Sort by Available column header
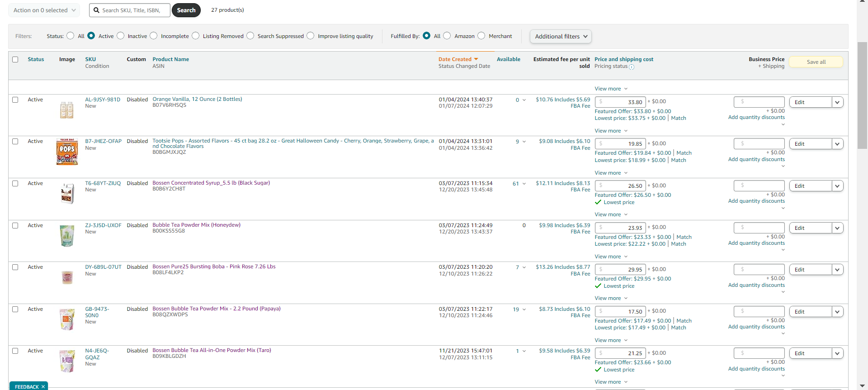Viewport: 868px width, 390px height. pos(509,59)
